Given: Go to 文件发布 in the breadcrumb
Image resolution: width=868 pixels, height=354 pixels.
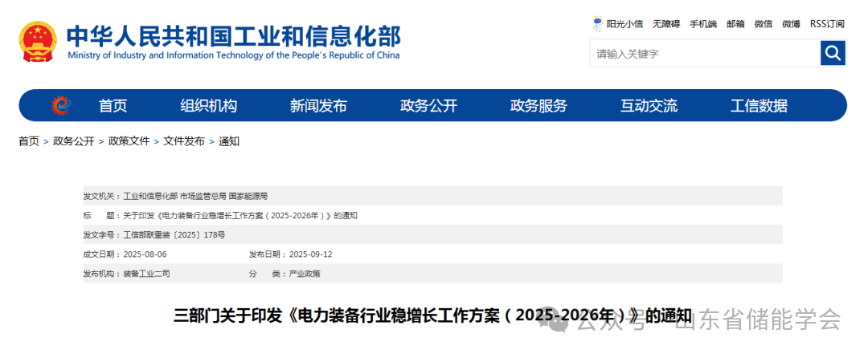Looking at the screenshot, I should (x=184, y=141).
